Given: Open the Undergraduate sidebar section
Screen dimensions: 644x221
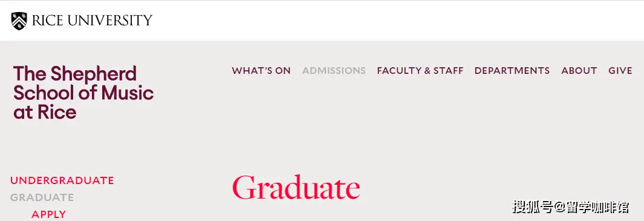Looking at the screenshot, I should tap(62, 180).
